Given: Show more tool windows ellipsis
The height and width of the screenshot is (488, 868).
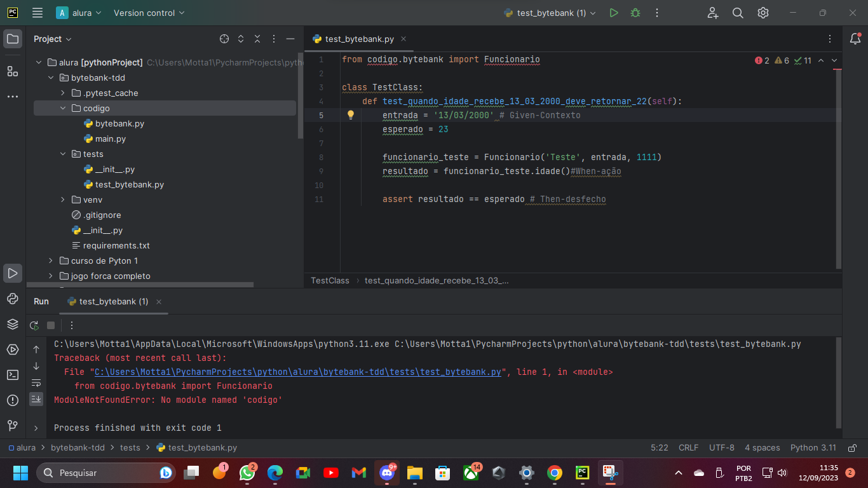Looking at the screenshot, I should pyautogui.click(x=13, y=97).
